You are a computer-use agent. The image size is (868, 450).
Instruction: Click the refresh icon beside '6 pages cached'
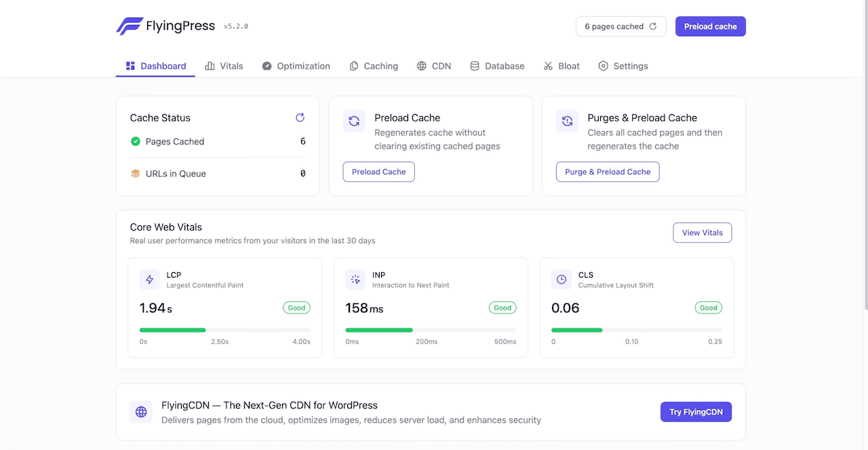[652, 26]
